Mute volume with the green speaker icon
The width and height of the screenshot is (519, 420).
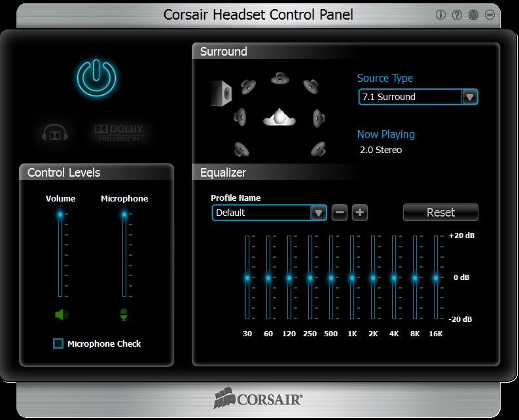pyautogui.click(x=61, y=315)
